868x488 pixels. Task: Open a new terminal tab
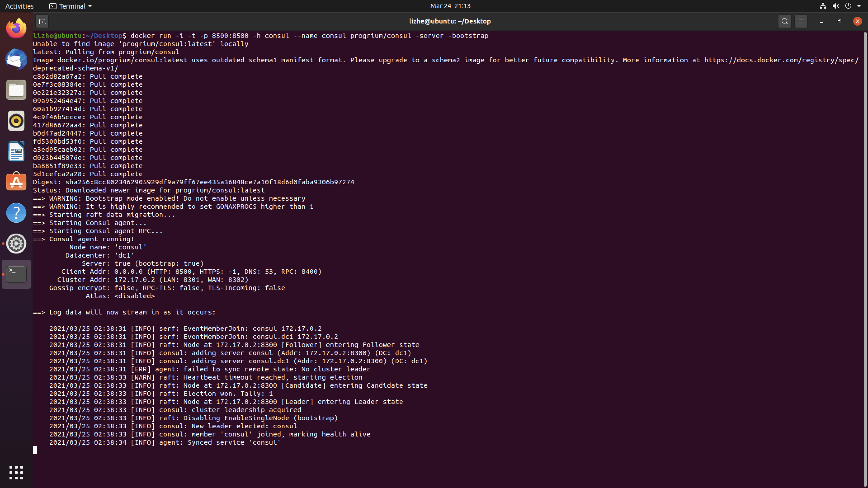[x=42, y=21]
